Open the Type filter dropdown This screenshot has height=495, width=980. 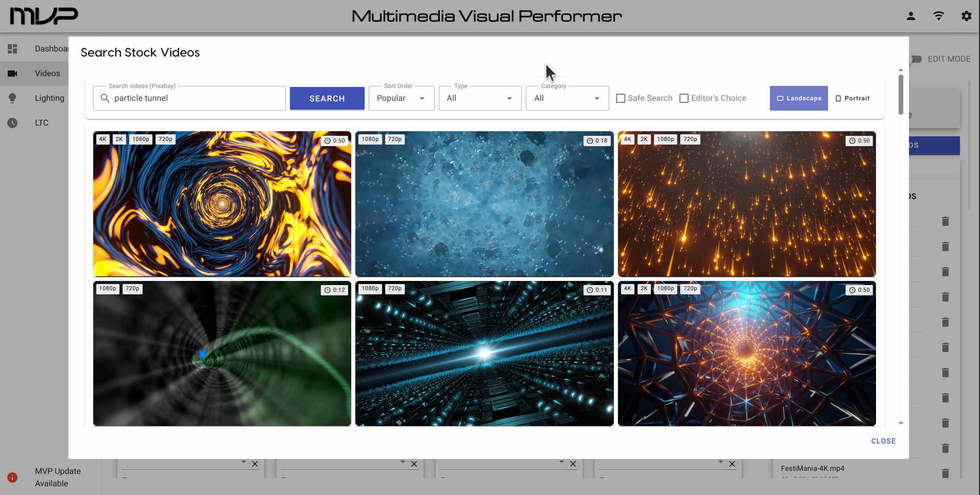pos(479,98)
